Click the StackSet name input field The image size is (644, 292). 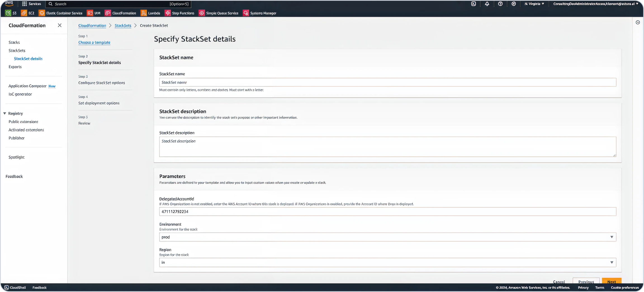[x=387, y=82]
